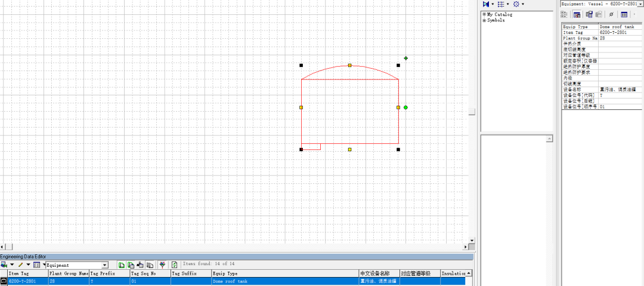This screenshot has width=644, height=286.
Task: Click the Tag Prefix column header
Action: [109, 273]
